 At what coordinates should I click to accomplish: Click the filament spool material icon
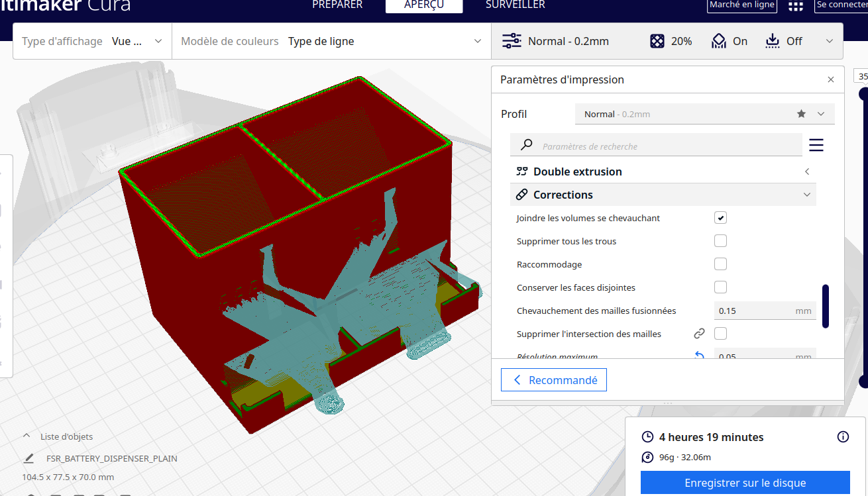click(647, 457)
